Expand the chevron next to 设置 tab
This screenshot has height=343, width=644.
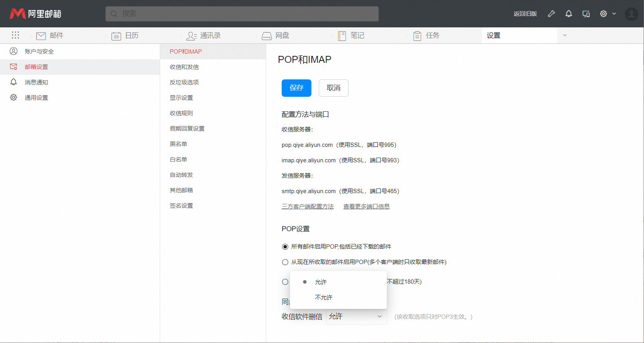tap(565, 35)
